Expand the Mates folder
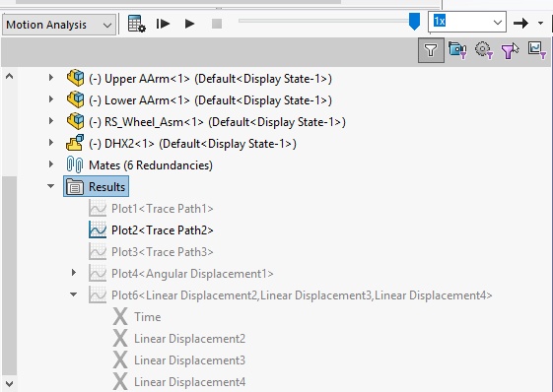The width and height of the screenshot is (553, 392). coord(51,163)
